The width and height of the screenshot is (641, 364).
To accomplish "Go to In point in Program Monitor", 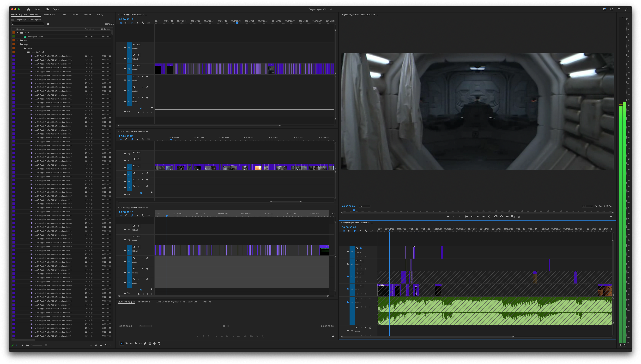I will [x=466, y=216].
